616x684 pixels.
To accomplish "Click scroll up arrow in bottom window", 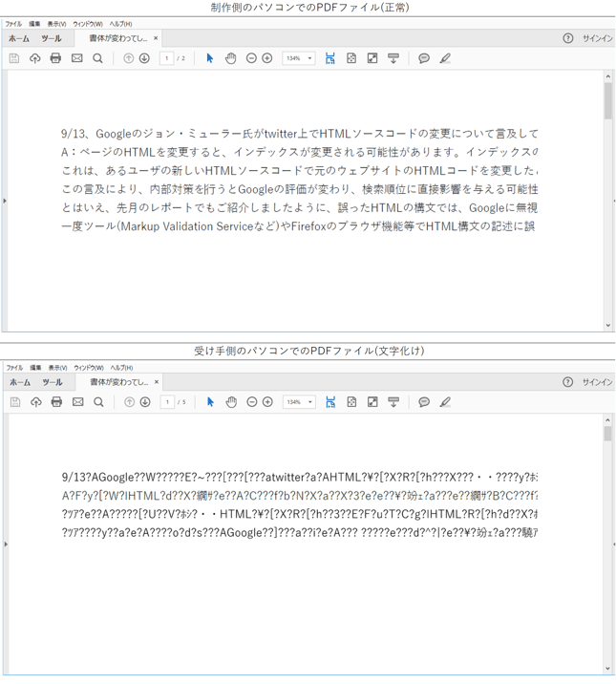I will click(x=608, y=420).
